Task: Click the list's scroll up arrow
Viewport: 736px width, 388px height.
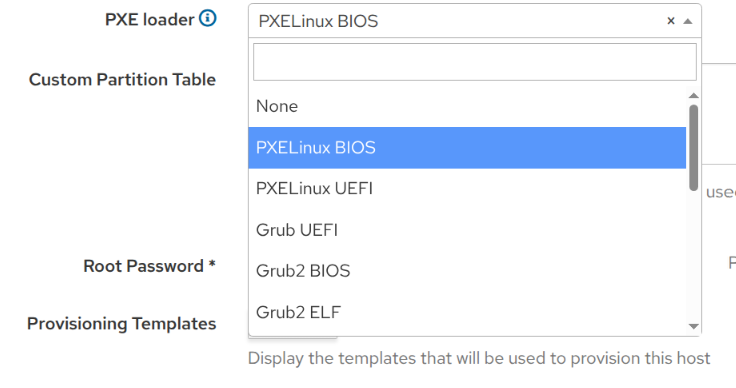Action: point(693,96)
